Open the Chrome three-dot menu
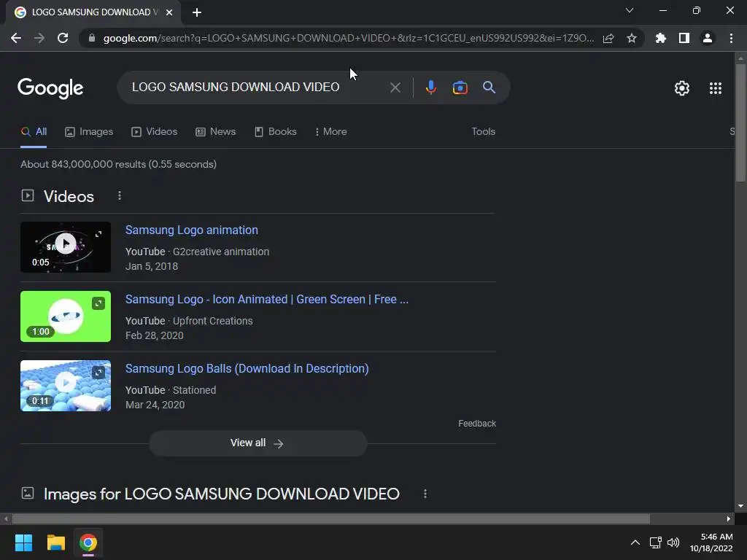This screenshot has height=560, width=747. [731, 38]
